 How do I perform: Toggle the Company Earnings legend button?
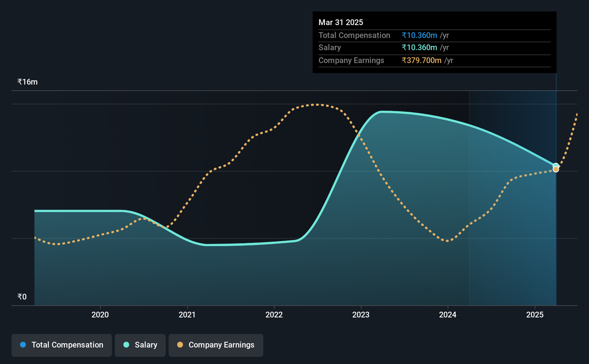[x=216, y=345]
